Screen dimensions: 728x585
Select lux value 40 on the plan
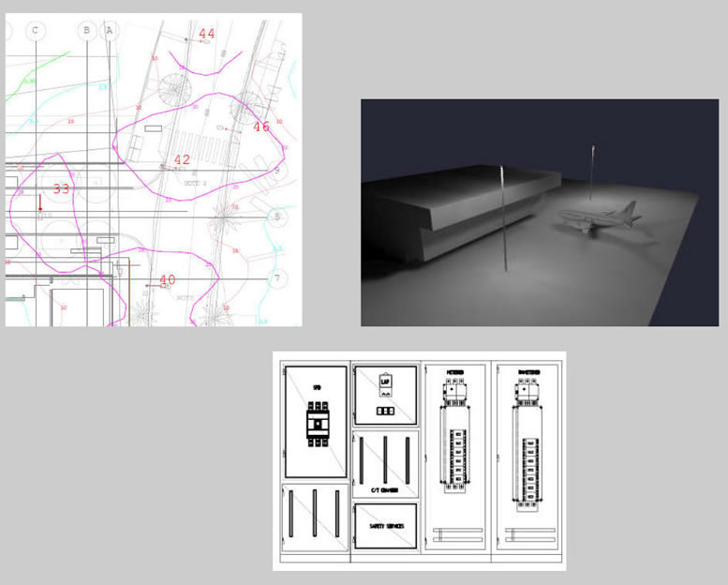click(168, 279)
